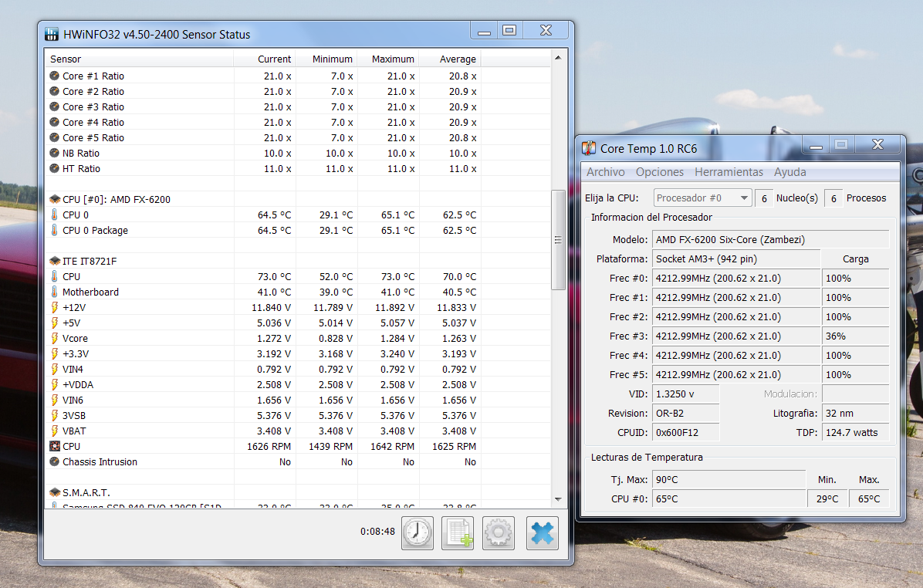This screenshot has width=923, height=588.
Task: Click the Procesos count field
Action: [833, 198]
